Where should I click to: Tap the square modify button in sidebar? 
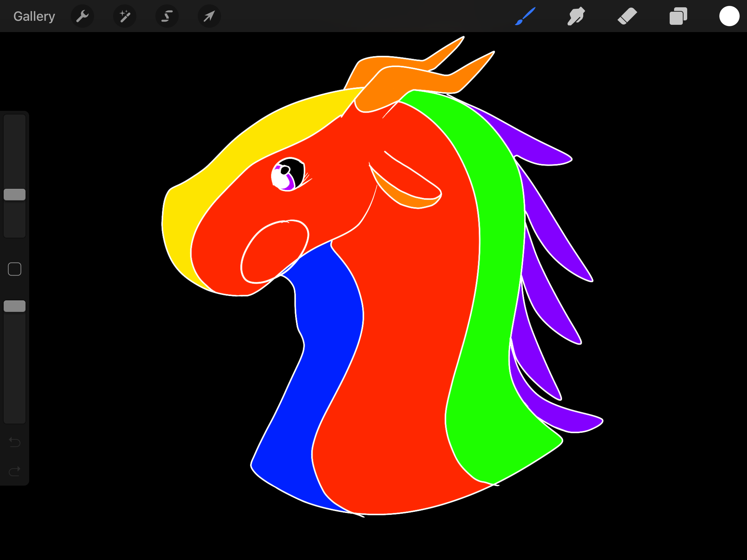pos(15,269)
